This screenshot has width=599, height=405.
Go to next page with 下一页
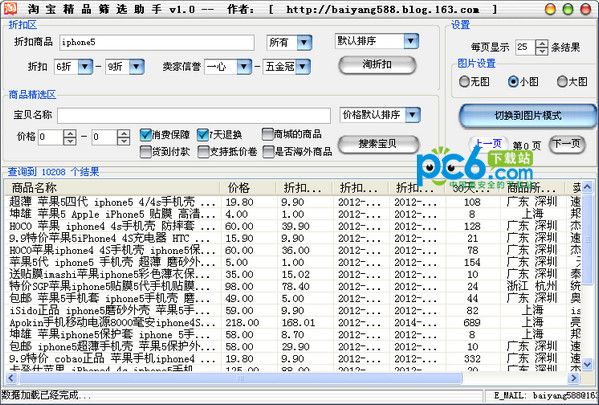click(x=567, y=144)
